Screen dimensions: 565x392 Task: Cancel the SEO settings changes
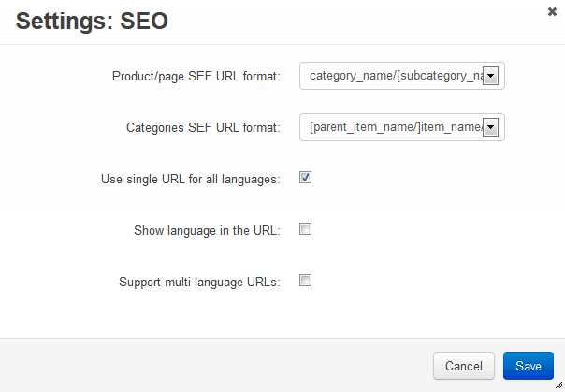coord(464,366)
